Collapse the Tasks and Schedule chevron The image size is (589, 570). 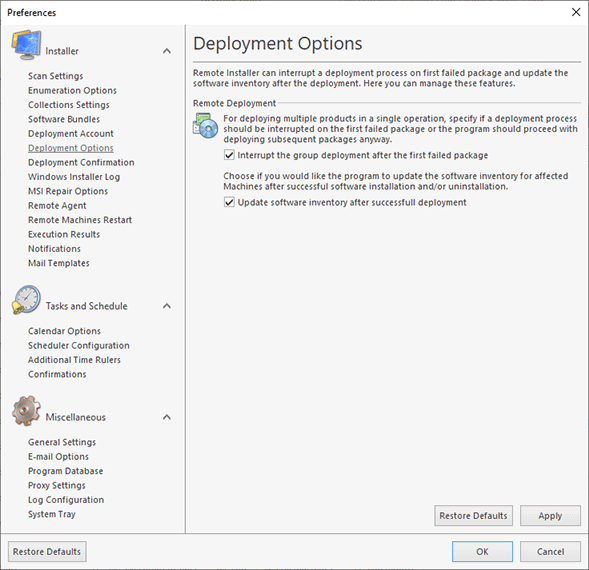(167, 306)
